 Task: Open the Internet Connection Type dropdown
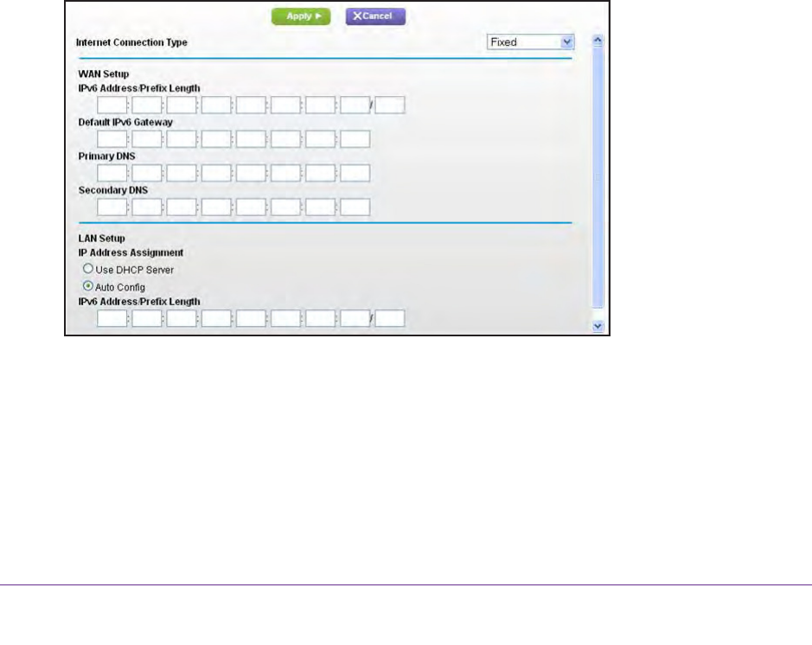point(530,42)
